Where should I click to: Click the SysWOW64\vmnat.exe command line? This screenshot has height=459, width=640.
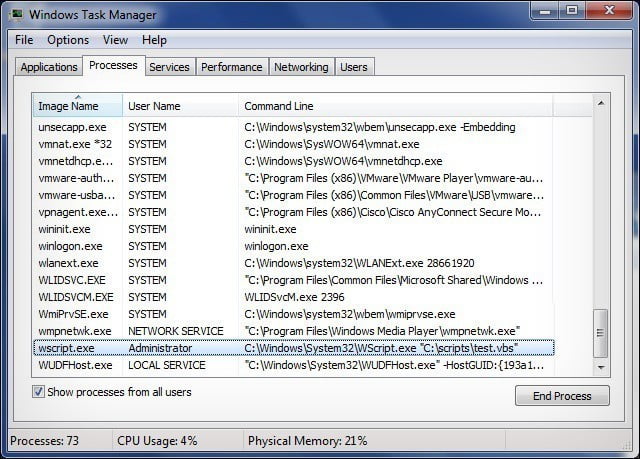click(332, 144)
